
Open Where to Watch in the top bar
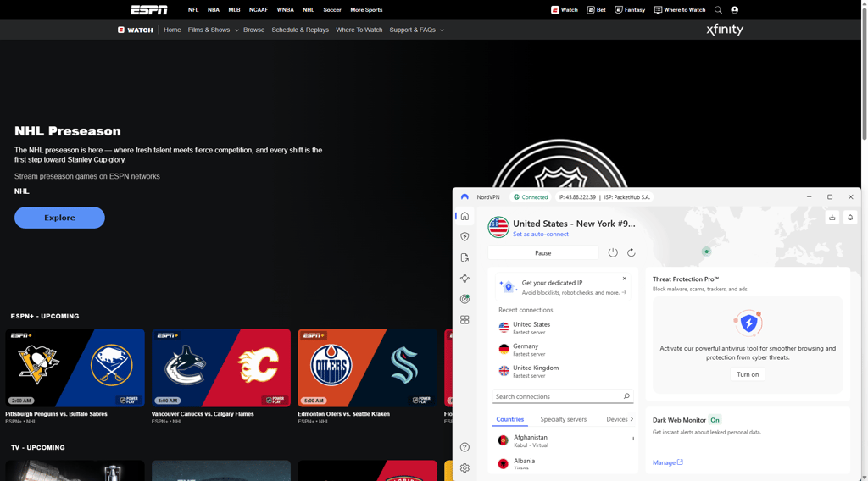(x=680, y=10)
